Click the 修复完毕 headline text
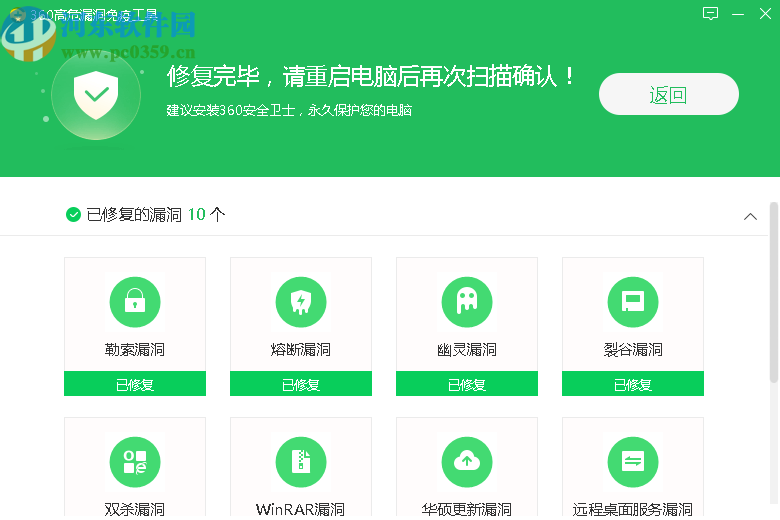Image resolution: width=780 pixels, height=520 pixels. [x=371, y=77]
